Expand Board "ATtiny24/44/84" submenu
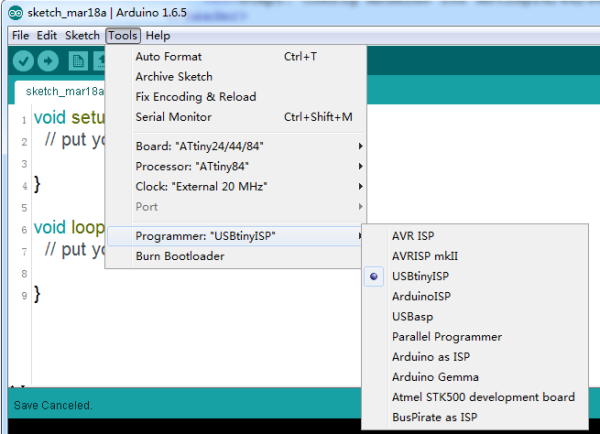The image size is (600, 434). [235, 146]
